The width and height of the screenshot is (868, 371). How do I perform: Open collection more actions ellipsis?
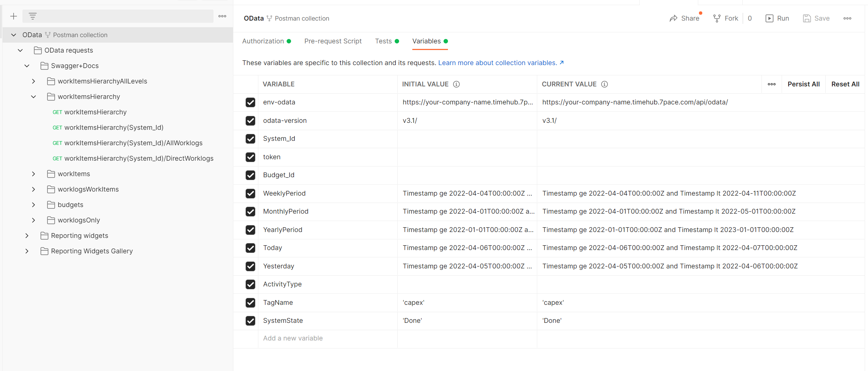[847, 18]
